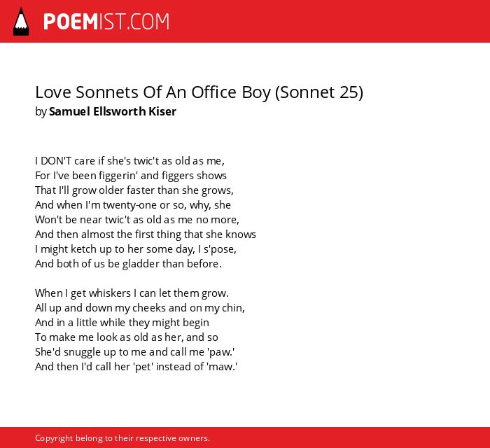
Task: Click line 'And both of us be gladder'
Action: tap(128, 264)
